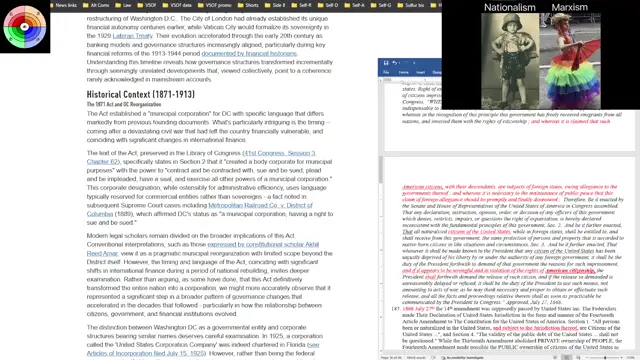Image resolution: width=640 pixels, height=360 pixels.
Task: Click the Undo icon in Word
Action: 394,63
